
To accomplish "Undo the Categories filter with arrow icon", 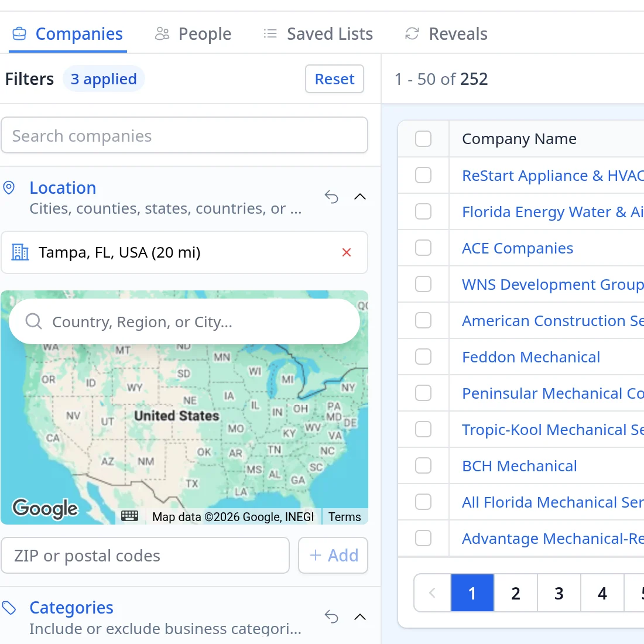I will tap(331, 617).
